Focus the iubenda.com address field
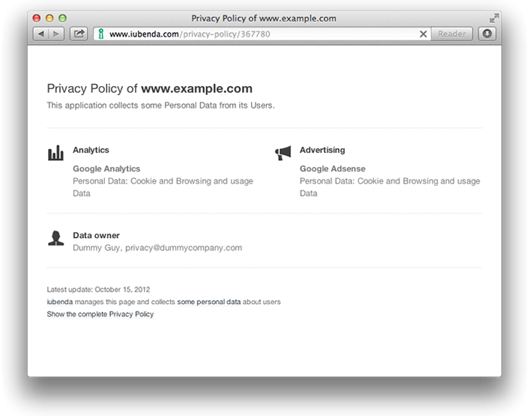This screenshot has height=420, width=529. [256, 34]
